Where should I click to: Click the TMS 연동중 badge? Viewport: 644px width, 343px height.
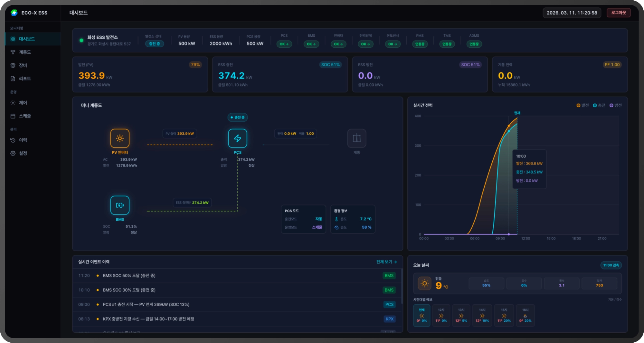coord(447,44)
